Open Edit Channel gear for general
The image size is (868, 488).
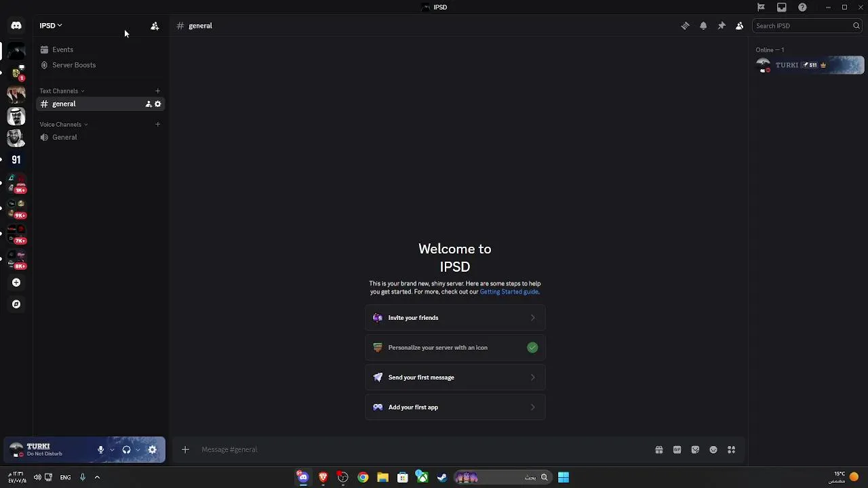point(158,104)
